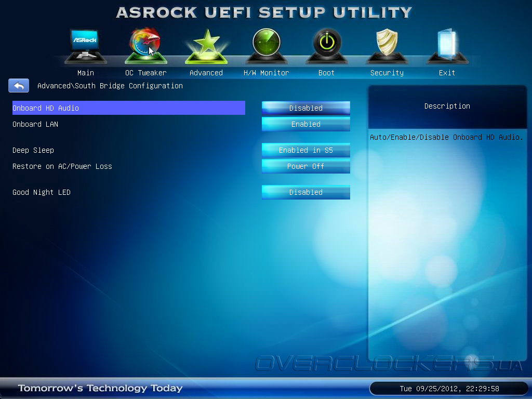
Task: Click the Description panel heading
Action: [447, 106]
